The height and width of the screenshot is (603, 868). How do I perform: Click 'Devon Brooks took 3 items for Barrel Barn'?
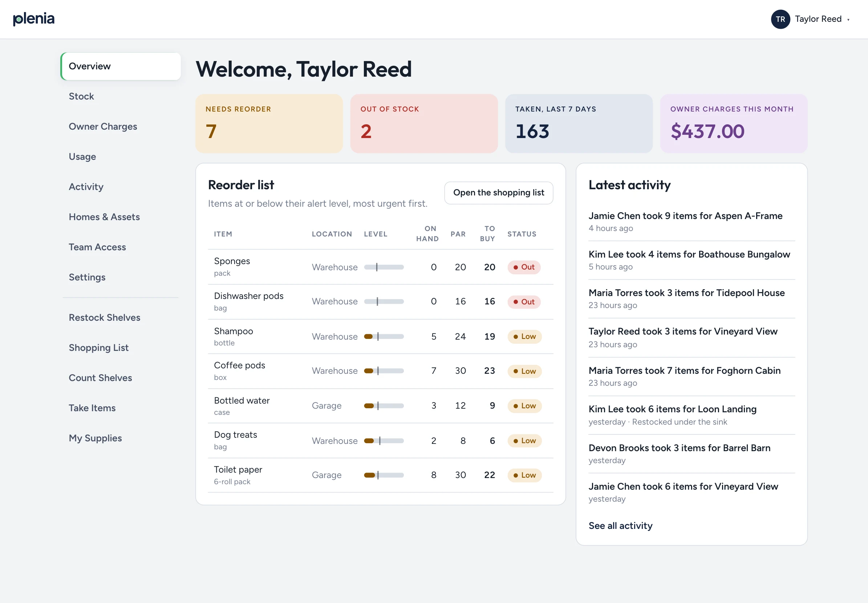click(x=679, y=448)
